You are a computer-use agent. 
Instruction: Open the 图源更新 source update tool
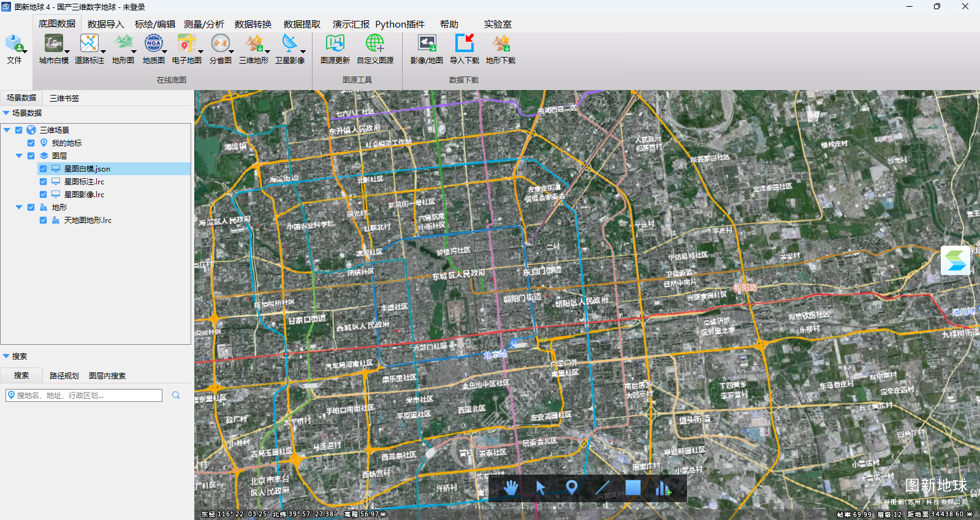coord(335,49)
